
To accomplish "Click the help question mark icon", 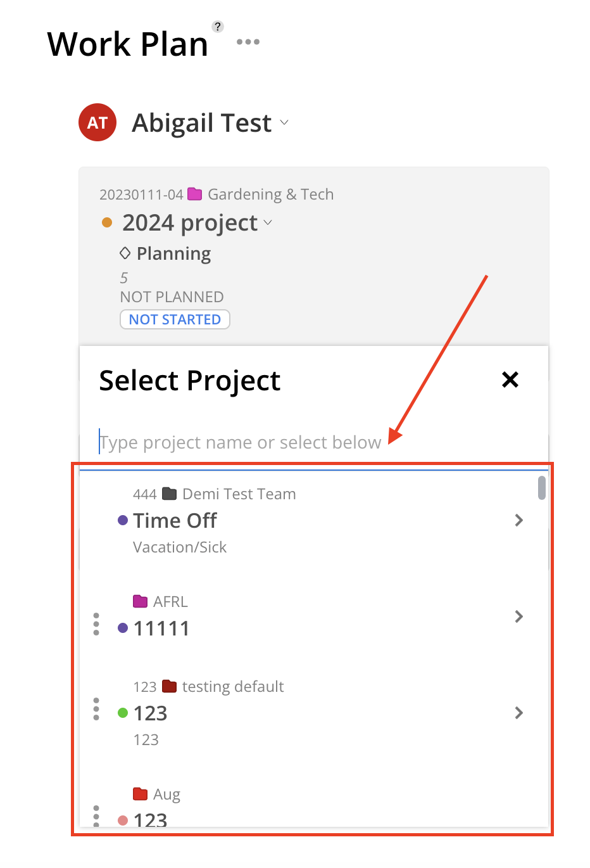I will pyautogui.click(x=218, y=27).
